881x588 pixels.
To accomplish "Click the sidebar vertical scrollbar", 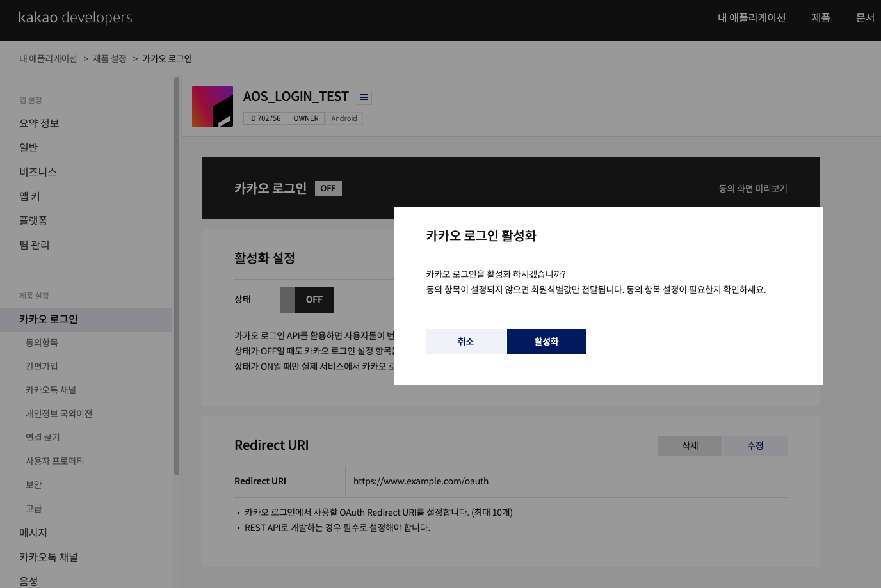I will coord(177,276).
